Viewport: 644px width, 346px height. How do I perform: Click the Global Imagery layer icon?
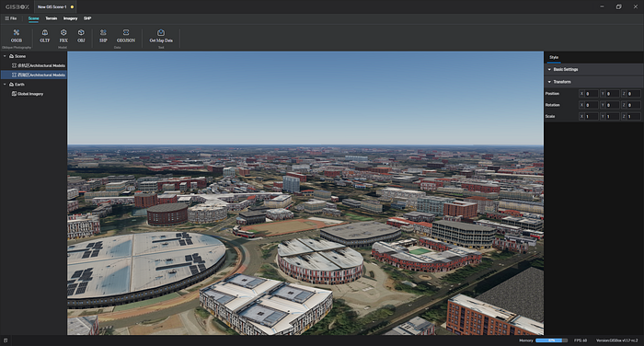[14, 94]
